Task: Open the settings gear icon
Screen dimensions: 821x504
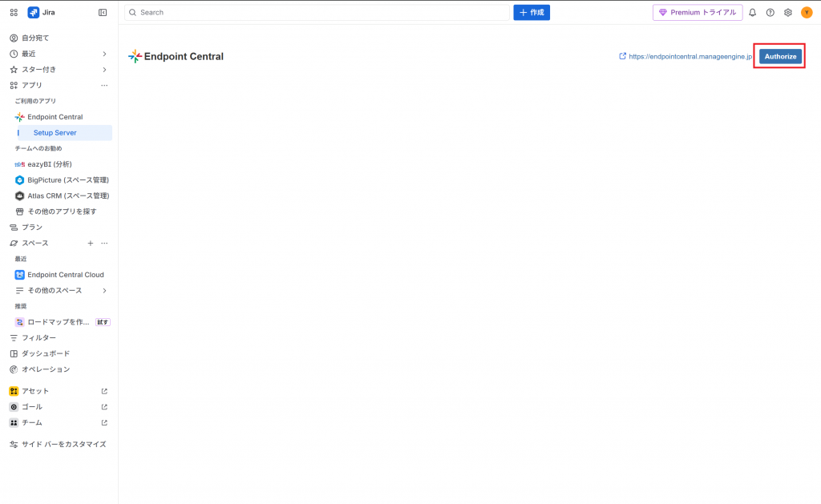Action: tap(788, 13)
